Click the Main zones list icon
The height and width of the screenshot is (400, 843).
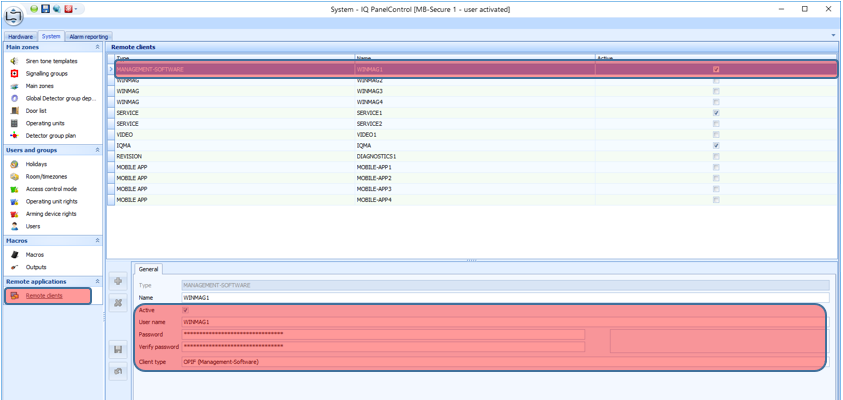tap(15, 86)
